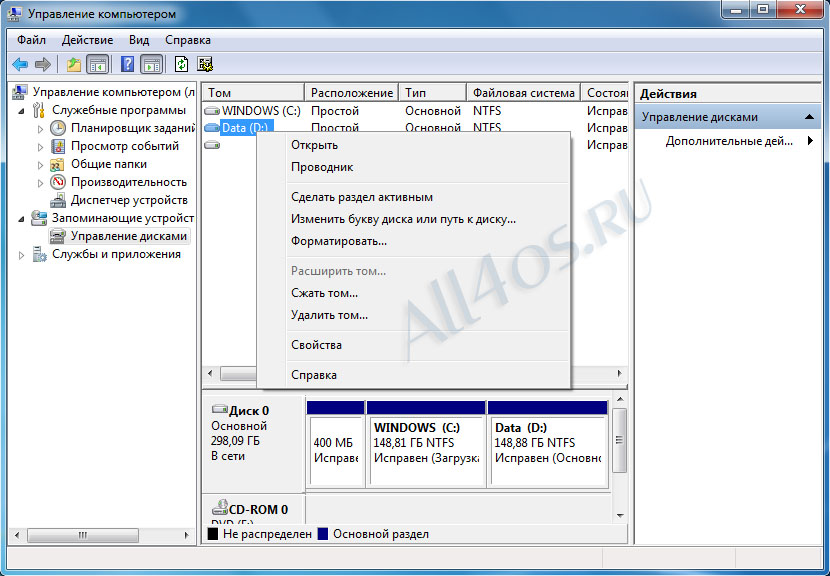Expand the Производительность node
Screen dimensions: 830x576
[x=41, y=183]
